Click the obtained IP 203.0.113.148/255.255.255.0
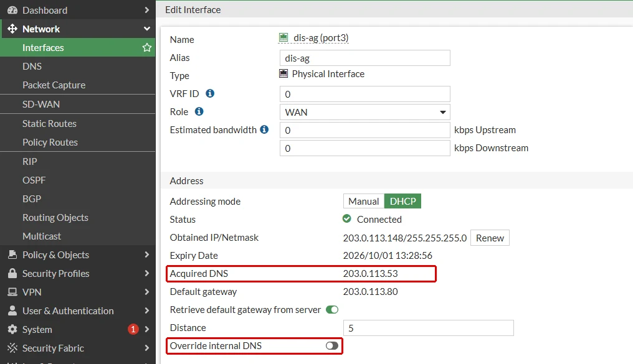Viewport: 633px width, 364px height. point(405,238)
